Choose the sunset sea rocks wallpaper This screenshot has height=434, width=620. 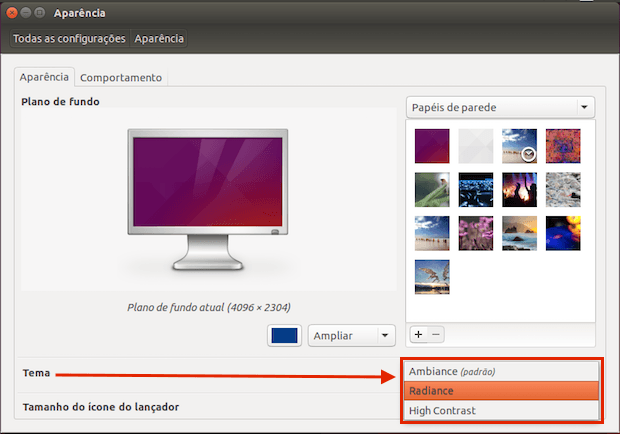[x=519, y=233]
